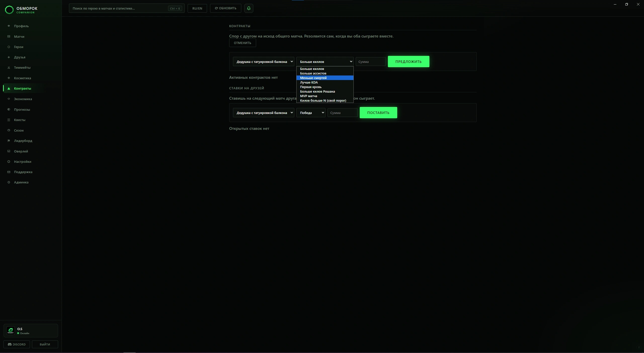Open Косметика sidebar icon

tap(9, 78)
